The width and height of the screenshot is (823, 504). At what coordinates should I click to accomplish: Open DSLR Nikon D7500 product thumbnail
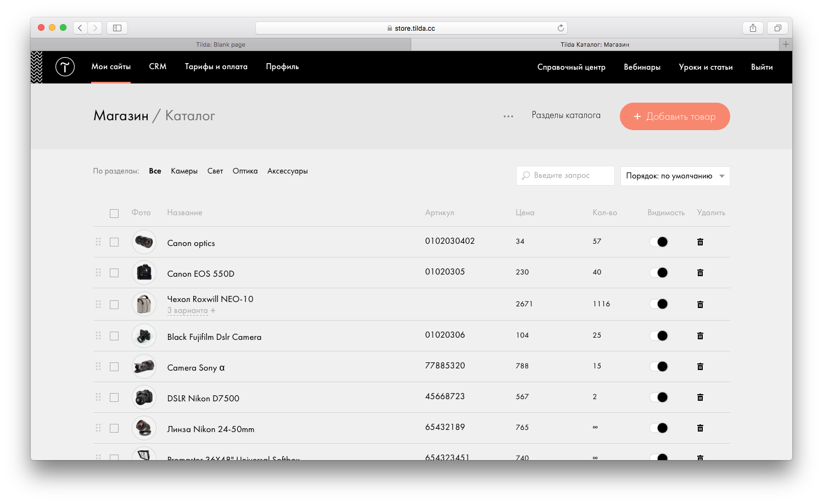(144, 397)
